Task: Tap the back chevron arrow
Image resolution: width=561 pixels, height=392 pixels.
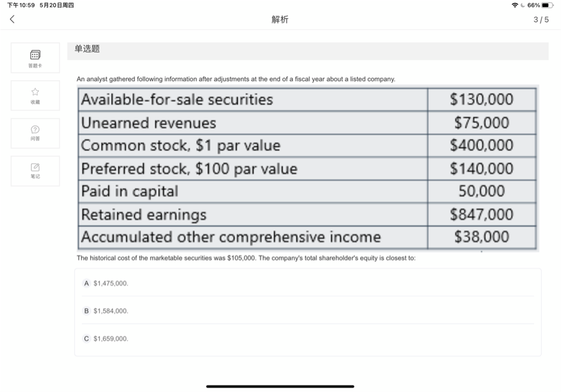Action: pyautogui.click(x=12, y=20)
